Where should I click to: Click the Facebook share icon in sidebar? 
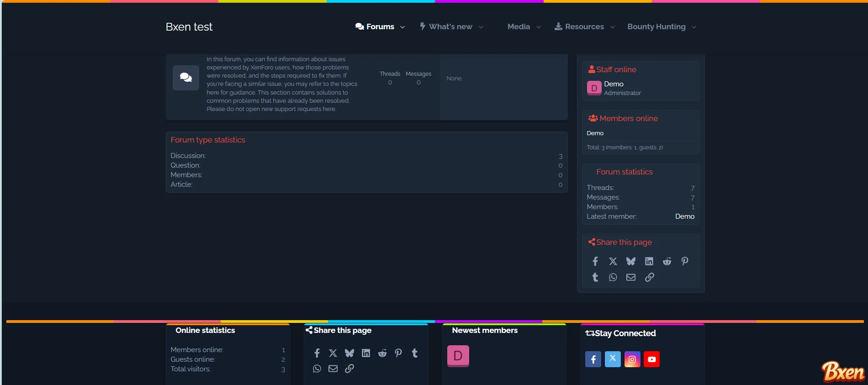pyautogui.click(x=595, y=261)
